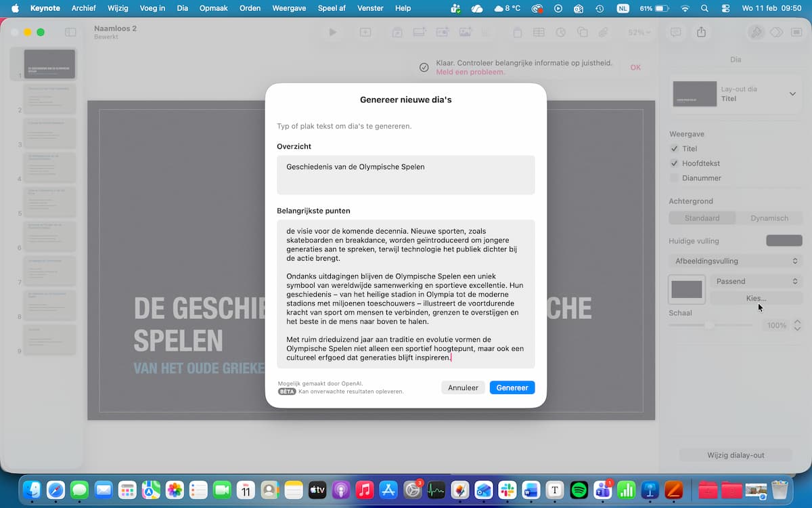Expand the Passend scale dropdown
Viewport: 812px width, 508px height.
pos(755,281)
